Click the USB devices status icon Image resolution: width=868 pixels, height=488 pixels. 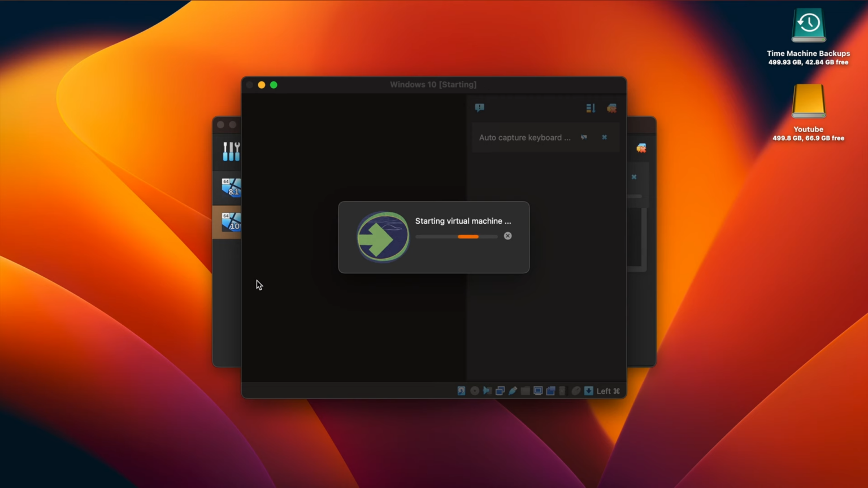click(513, 390)
